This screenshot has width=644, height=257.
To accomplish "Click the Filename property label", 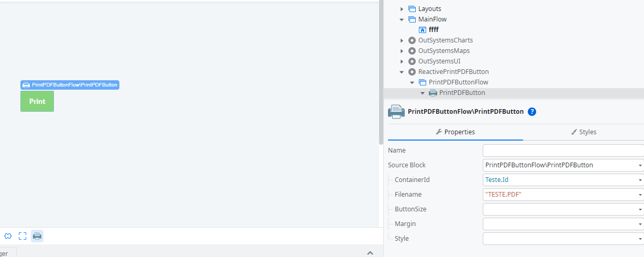I will (408, 195).
